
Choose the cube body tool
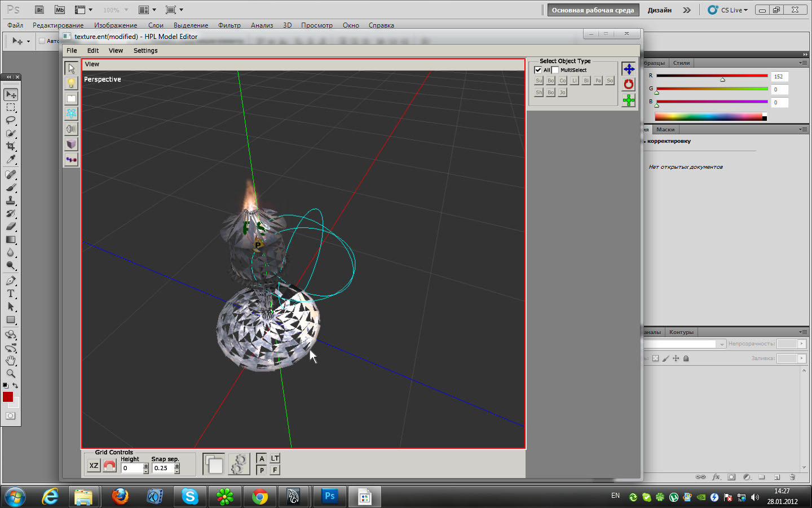71,144
